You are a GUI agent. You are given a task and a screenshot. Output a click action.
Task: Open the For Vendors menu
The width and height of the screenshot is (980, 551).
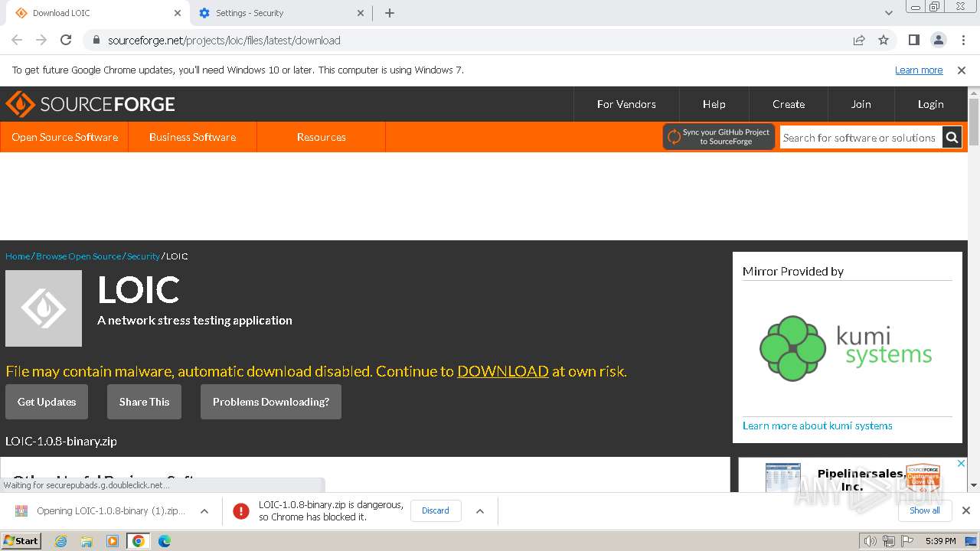(626, 104)
